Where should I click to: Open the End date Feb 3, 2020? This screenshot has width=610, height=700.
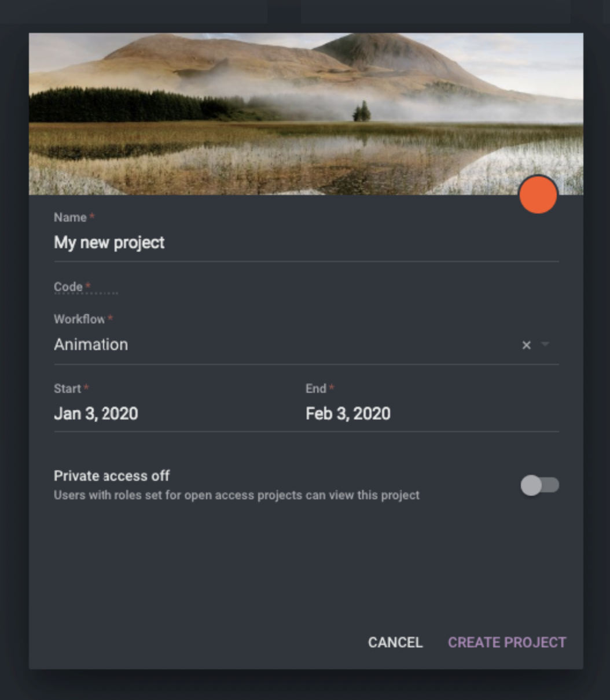click(x=348, y=413)
